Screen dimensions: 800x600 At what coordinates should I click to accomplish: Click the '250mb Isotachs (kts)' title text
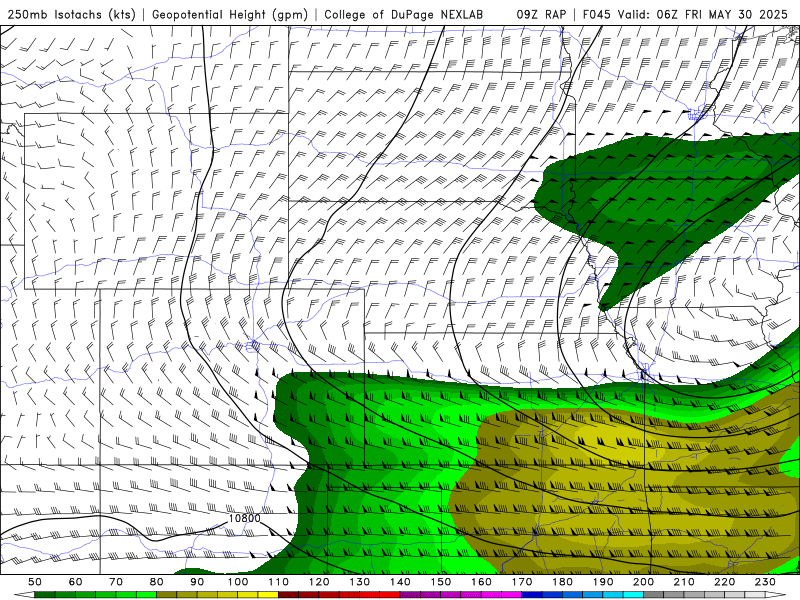[71, 14]
